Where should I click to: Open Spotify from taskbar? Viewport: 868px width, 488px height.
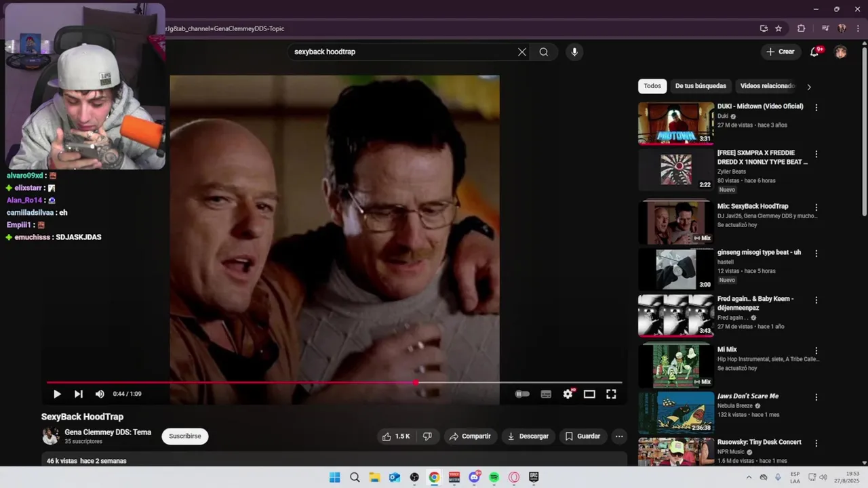[494, 477]
